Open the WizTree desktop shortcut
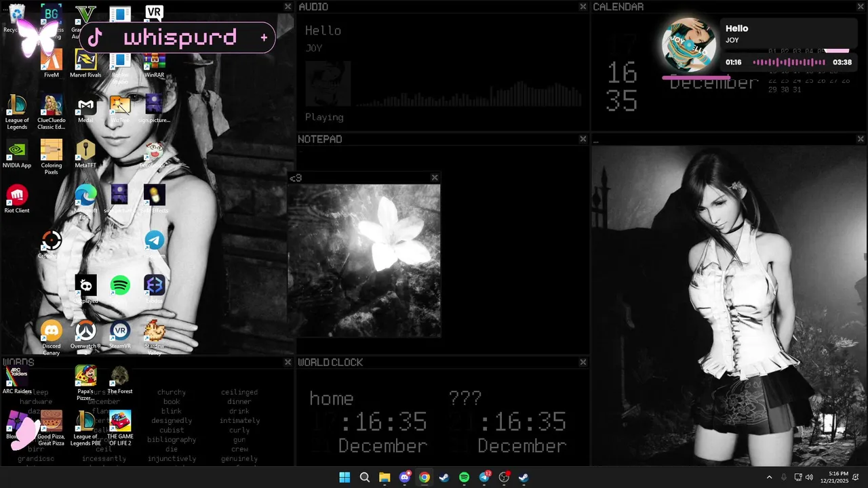This screenshot has height=488, width=868. pos(120,109)
